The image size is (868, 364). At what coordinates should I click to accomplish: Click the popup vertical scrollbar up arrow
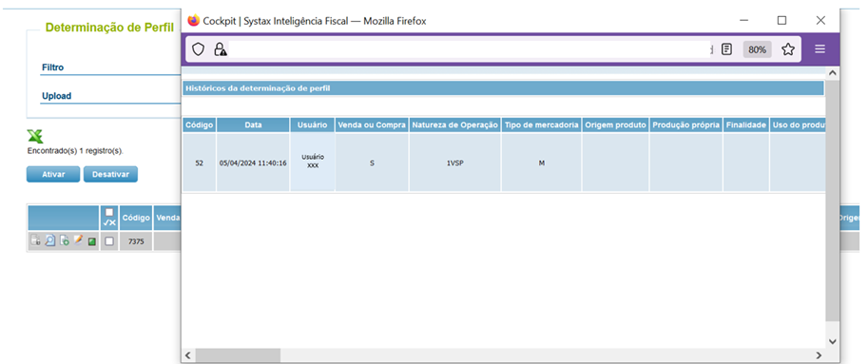pyautogui.click(x=832, y=73)
